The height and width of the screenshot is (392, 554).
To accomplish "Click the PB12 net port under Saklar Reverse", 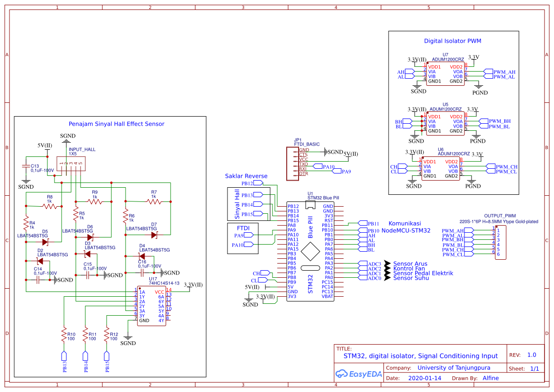I will (x=258, y=183).
